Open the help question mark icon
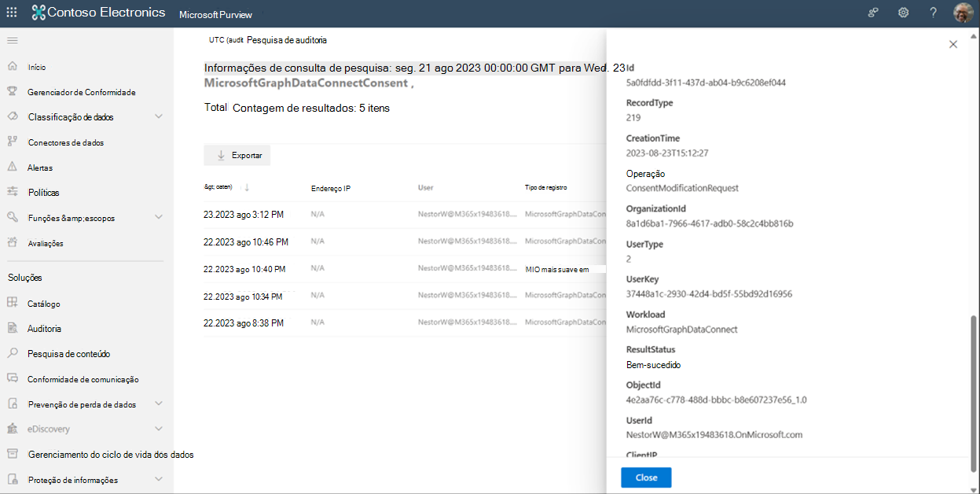Image resolution: width=980 pixels, height=494 pixels. coord(933,13)
